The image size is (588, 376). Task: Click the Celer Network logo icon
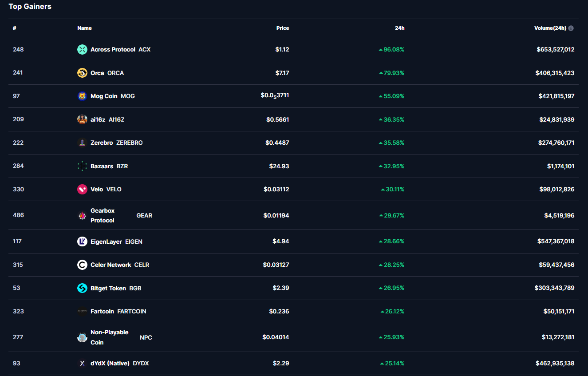82,265
